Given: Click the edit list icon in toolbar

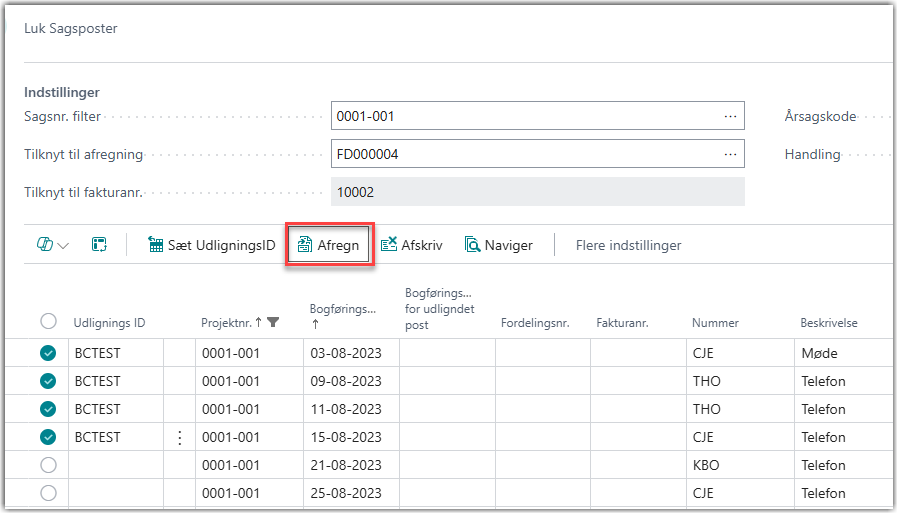Looking at the screenshot, I should (99, 245).
